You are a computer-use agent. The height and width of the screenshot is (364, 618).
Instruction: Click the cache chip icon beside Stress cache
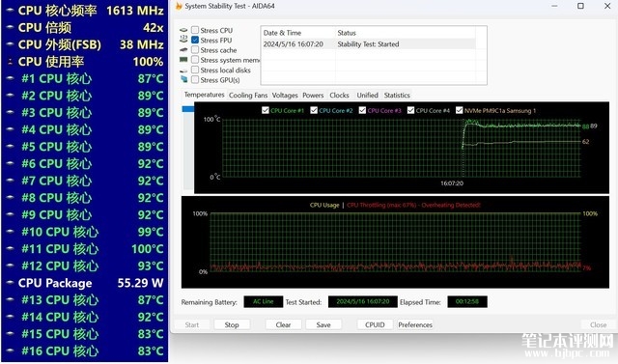coord(183,50)
